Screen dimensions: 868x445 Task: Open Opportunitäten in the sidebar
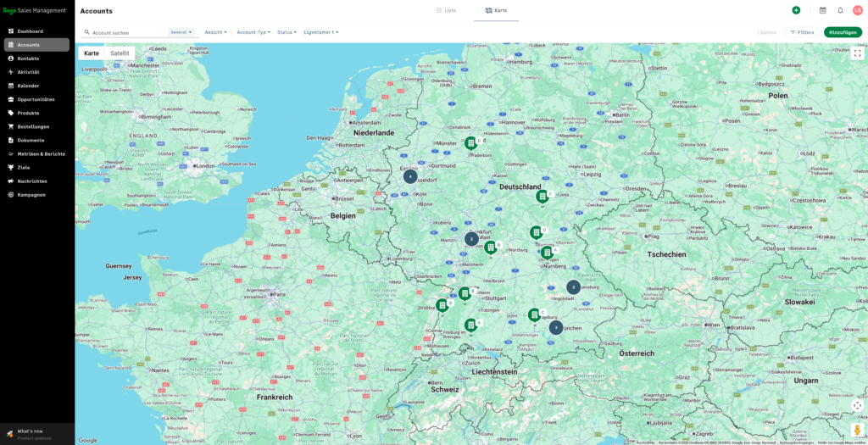pos(37,100)
